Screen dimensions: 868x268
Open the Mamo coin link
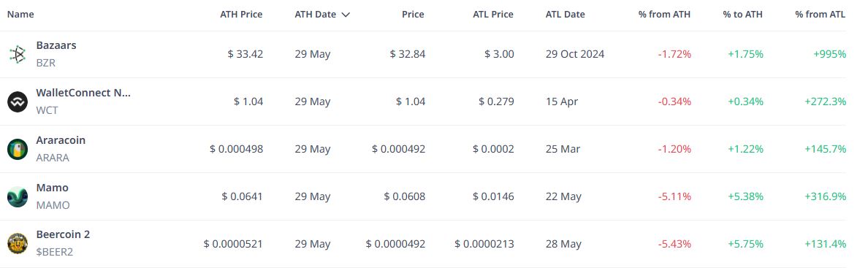[53, 188]
